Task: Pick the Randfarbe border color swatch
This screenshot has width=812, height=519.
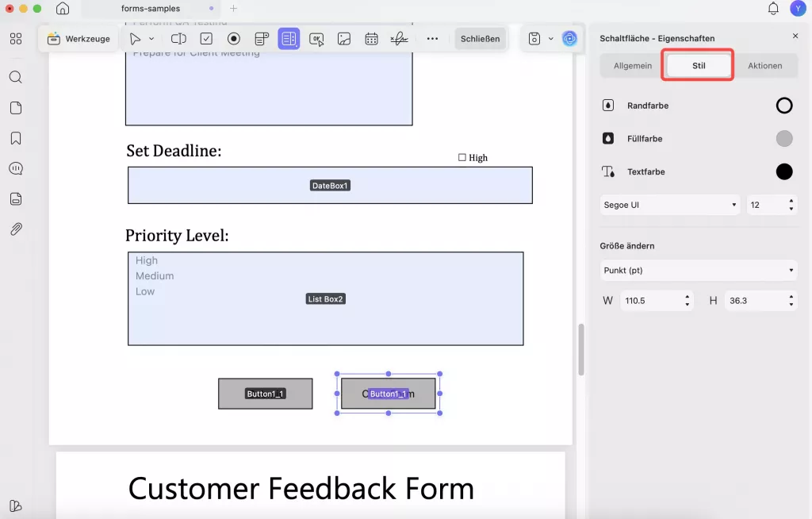Action: pos(784,106)
